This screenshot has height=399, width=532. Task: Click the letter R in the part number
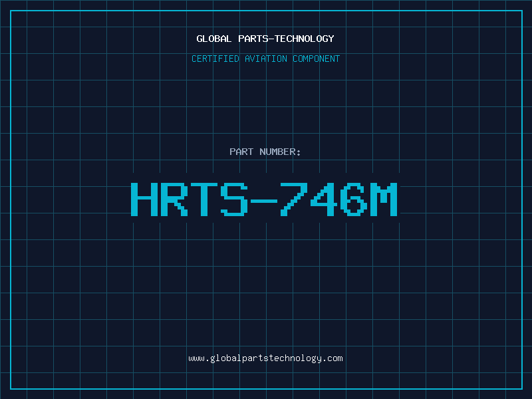tap(174, 199)
